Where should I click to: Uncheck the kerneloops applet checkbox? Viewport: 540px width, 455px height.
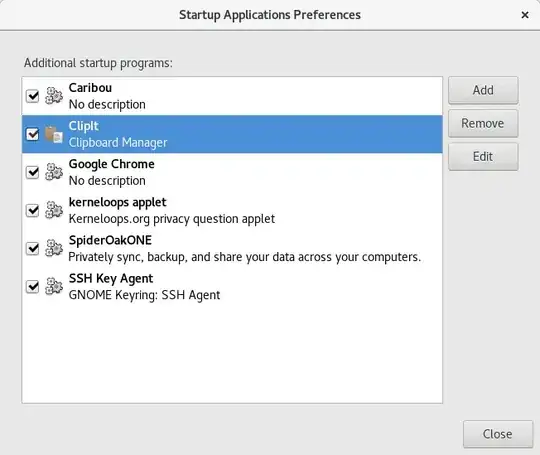coord(33,210)
